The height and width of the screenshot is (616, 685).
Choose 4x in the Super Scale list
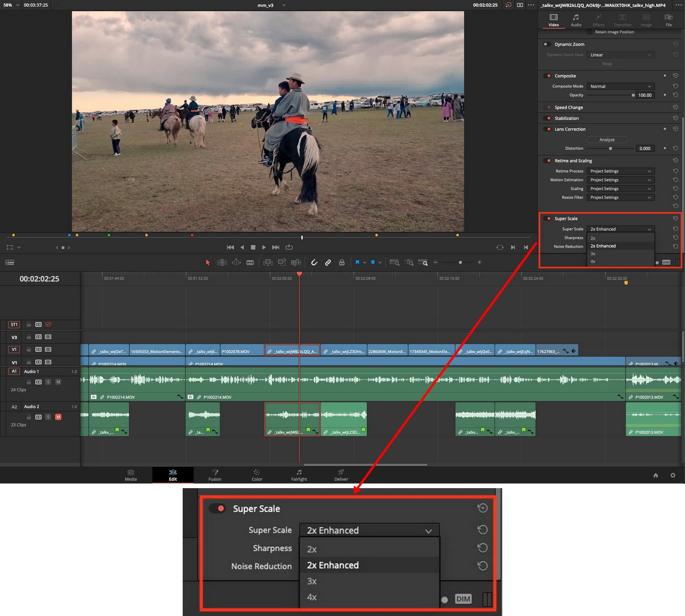pos(593,262)
